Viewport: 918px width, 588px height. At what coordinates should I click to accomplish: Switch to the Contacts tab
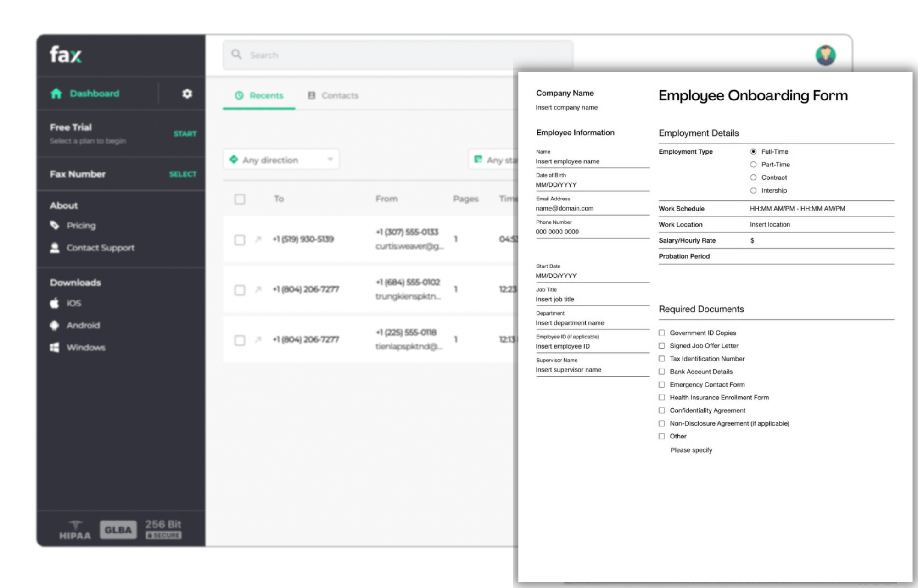[333, 95]
